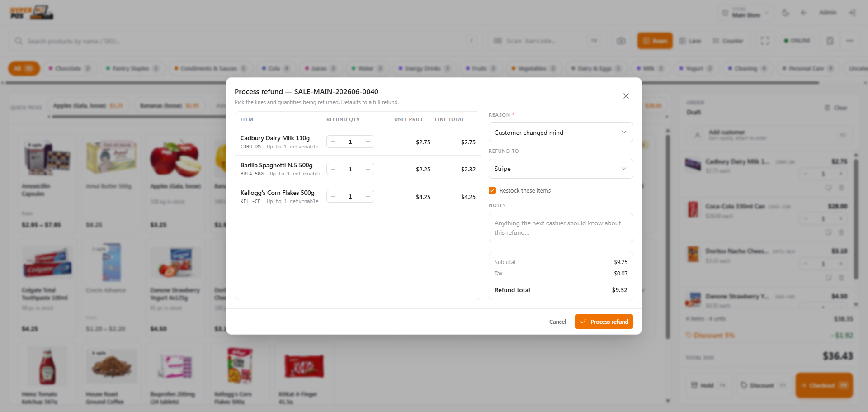This screenshot has width=868, height=412.
Task: Click the more options ellipsis icon
Action: 850,41
